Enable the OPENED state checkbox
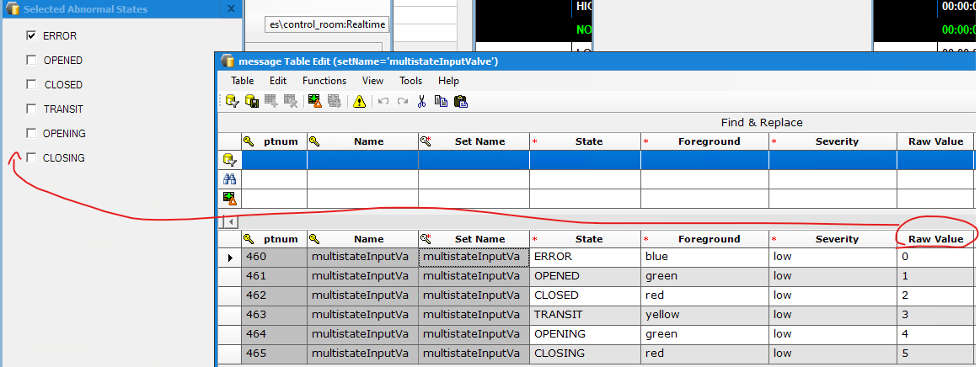The height and width of the screenshot is (367, 980). pos(31,61)
